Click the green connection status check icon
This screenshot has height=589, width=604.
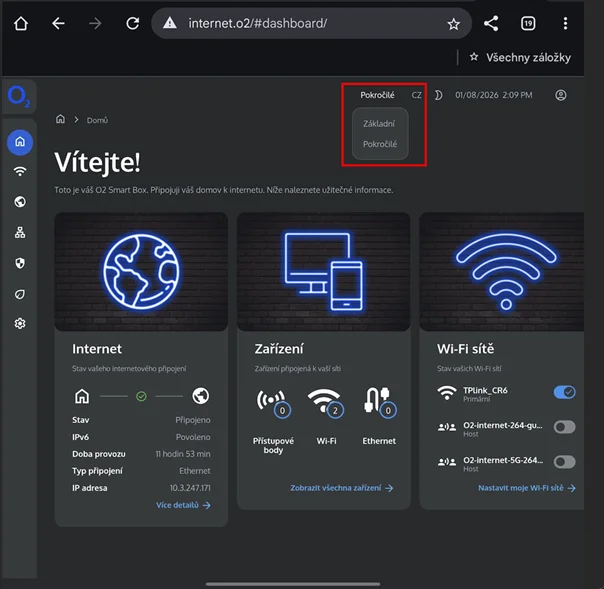point(141,396)
